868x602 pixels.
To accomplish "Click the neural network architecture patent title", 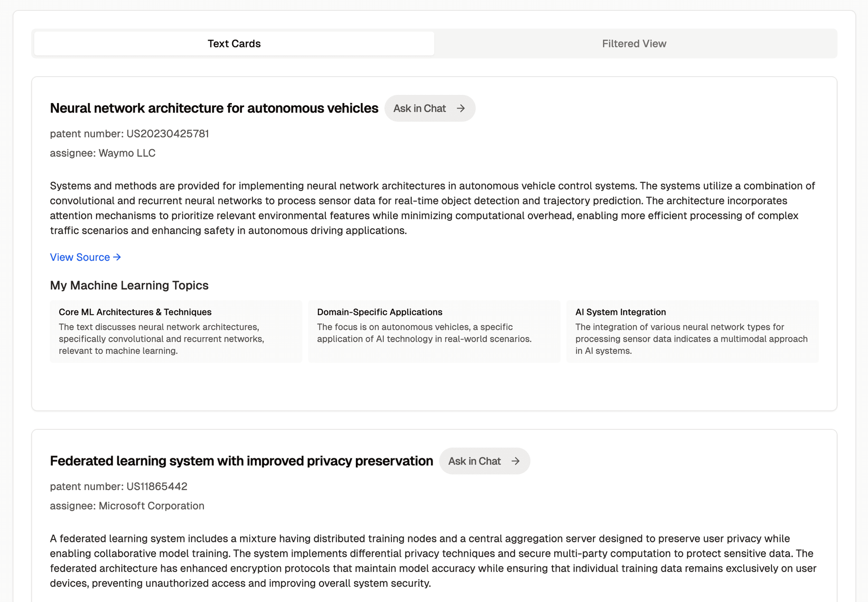I will (214, 108).
